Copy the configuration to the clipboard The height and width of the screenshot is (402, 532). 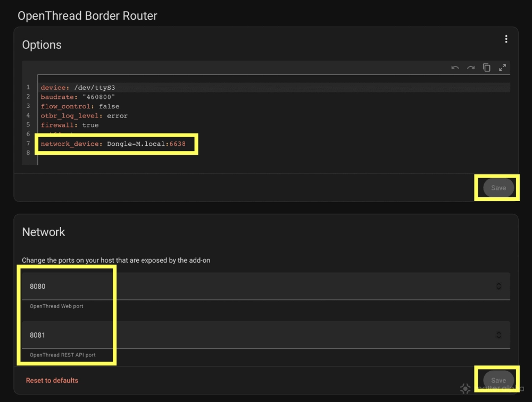pos(486,68)
